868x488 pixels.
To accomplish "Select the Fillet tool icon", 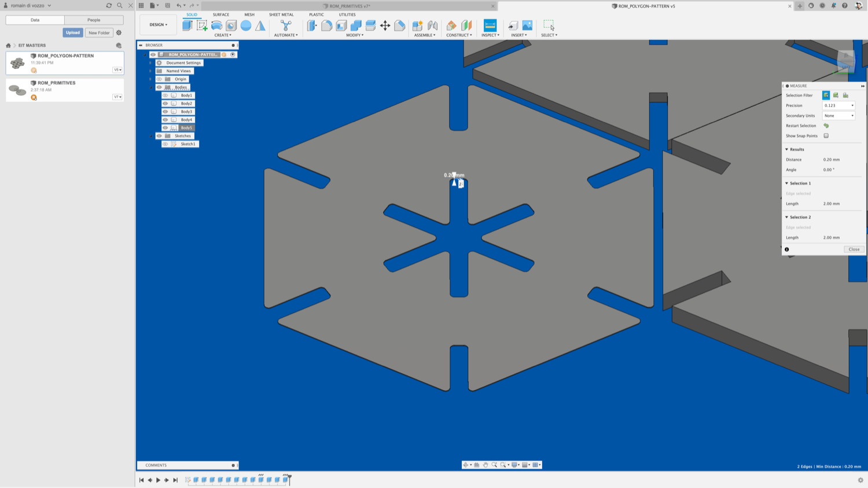I will coord(326,25).
